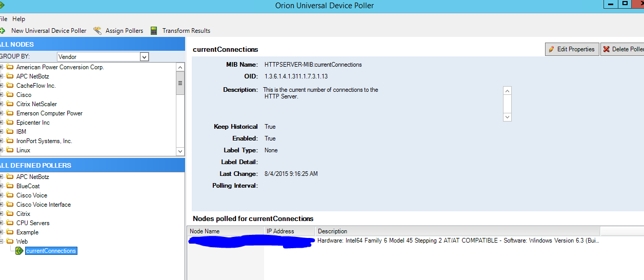Click Description box down arrow
The height and width of the screenshot is (280, 644).
pyautogui.click(x=507, y=117)
